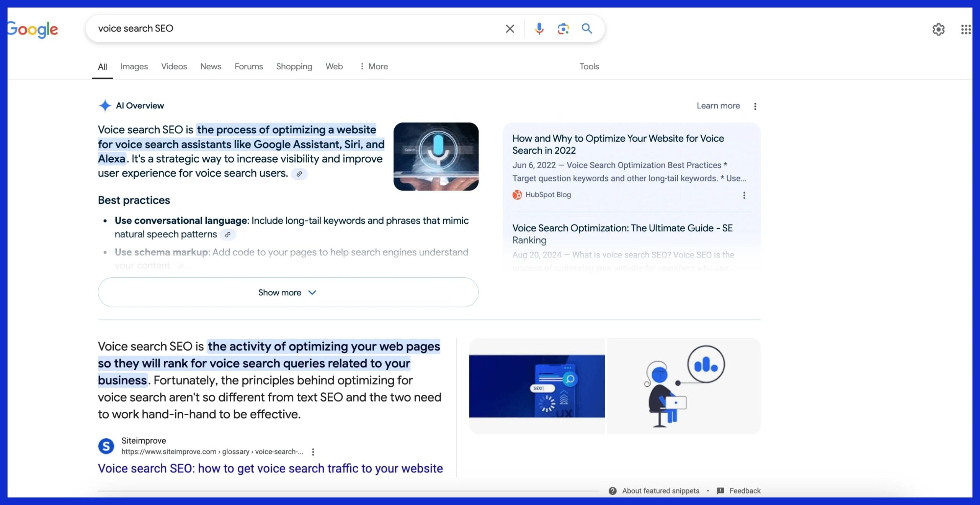
Task: Clear the search query with the X icon
Action: pyautogui.click(x=510, y=28)
